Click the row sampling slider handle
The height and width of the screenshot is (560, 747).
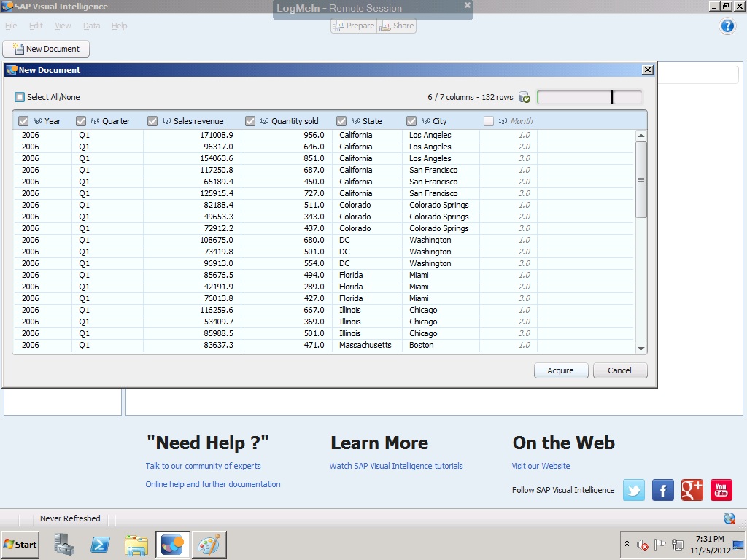tap(612, 97)
